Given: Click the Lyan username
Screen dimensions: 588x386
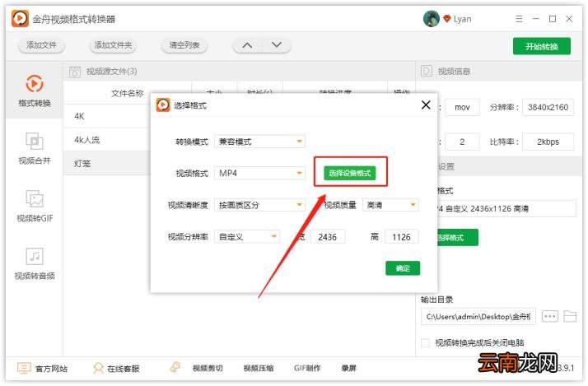Looking at the screenshot, I should (x=462, y=19).
